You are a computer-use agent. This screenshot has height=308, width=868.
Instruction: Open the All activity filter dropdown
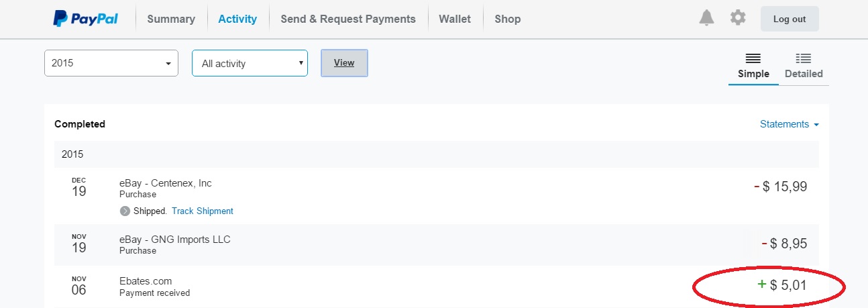pyautogui.click(x=250, y=63)
